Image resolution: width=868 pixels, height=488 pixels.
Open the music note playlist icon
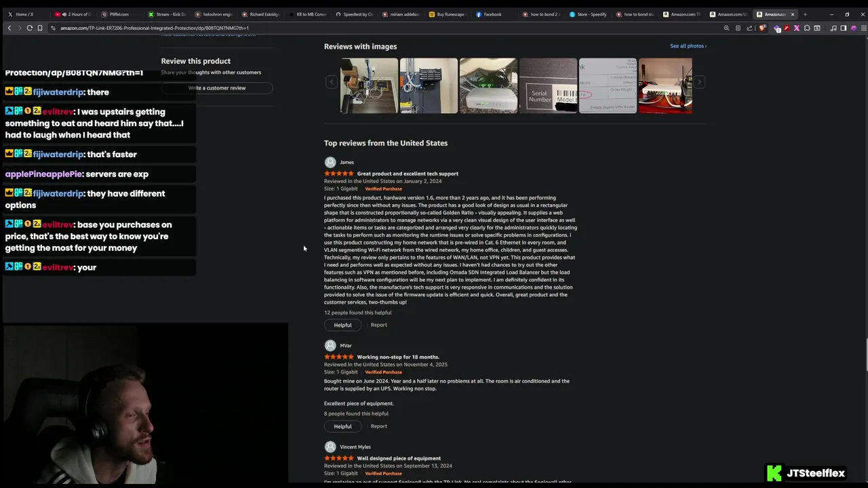(833, 28)
